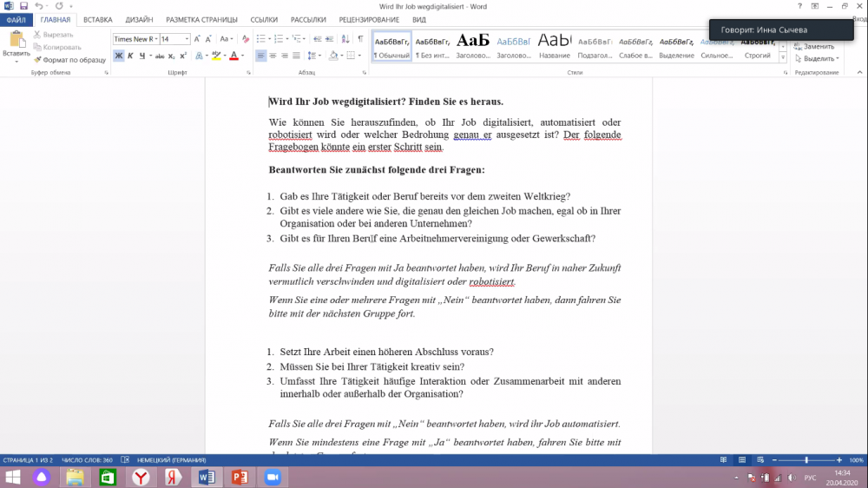Click the zoom slider in status bar

pyautogui.click(x=806, y=460)
